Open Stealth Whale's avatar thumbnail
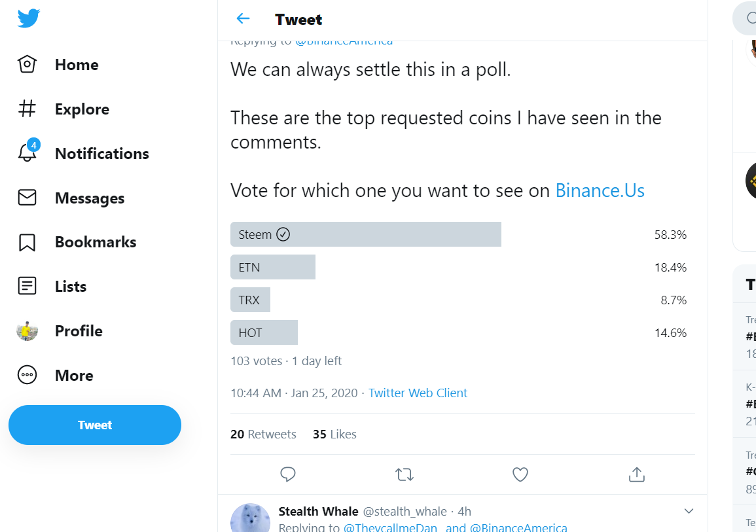The image size is (756, 532). (x=250, y=518)
